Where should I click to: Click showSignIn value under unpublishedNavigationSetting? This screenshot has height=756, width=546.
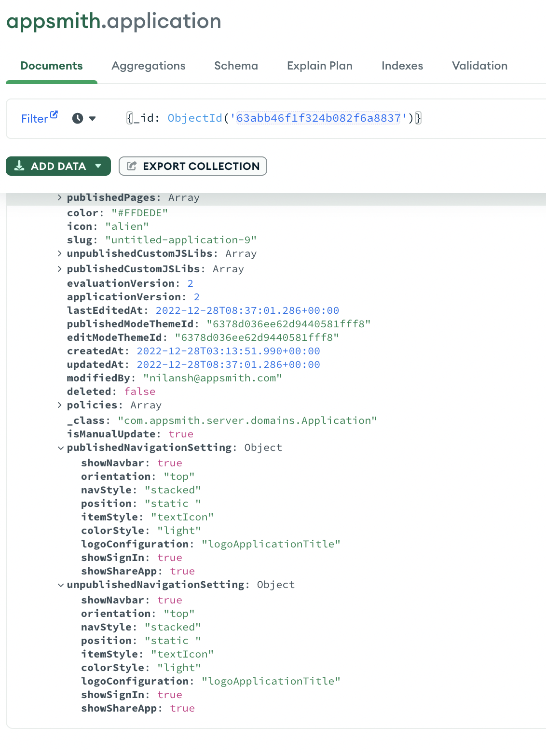(x=170, y=695)
